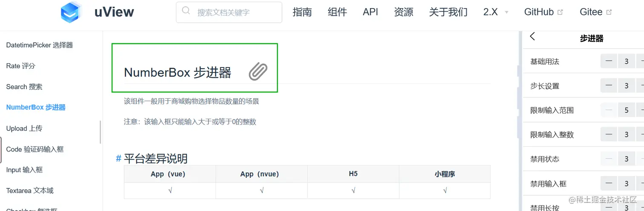Screen dimensions: 644x211
Task: Click the 小程序 table header
Action: tap(445, 174)
